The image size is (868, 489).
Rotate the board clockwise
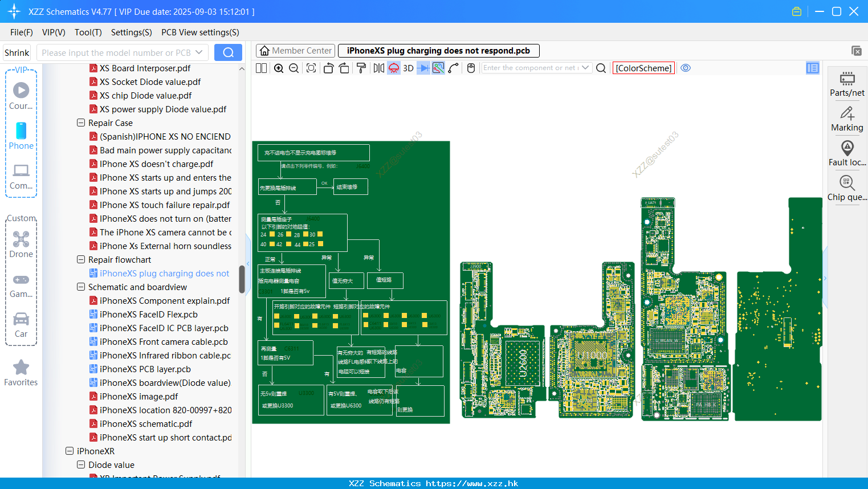tap(344, 68)
